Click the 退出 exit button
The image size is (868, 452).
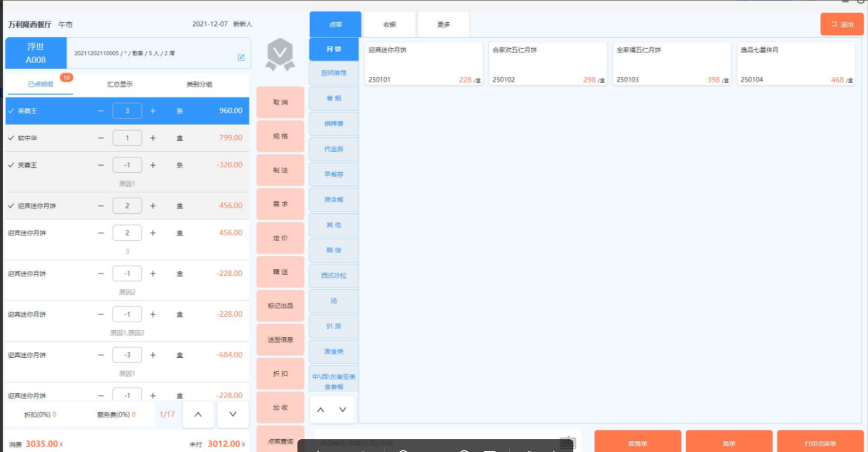pos(841,24)
